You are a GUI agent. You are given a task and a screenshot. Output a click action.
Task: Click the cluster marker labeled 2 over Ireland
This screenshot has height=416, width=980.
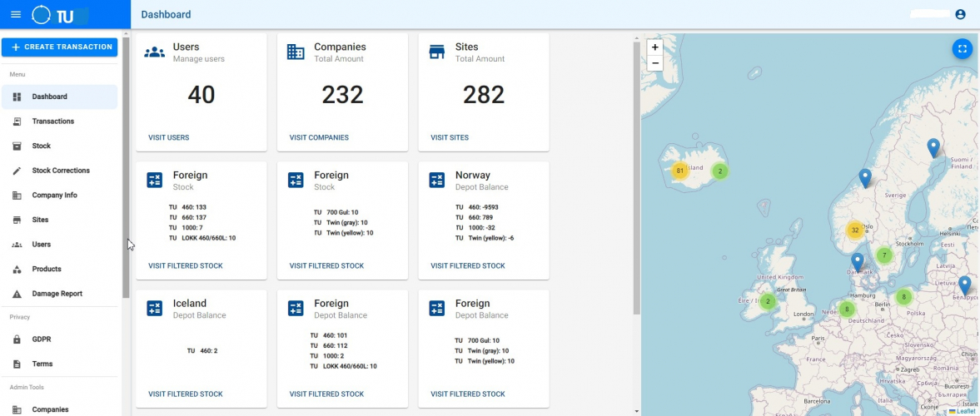coord(768,302)
